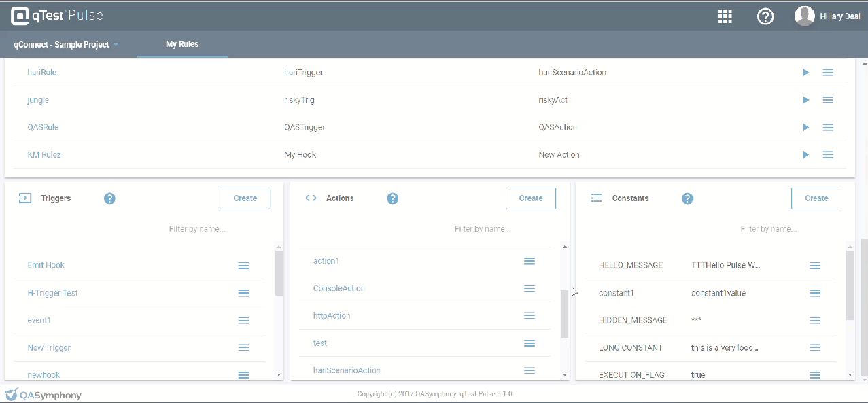This screenshot has height=403, width=868.
Task: Click help icon next to Constants heading
Action: click(x=687, y=198)
